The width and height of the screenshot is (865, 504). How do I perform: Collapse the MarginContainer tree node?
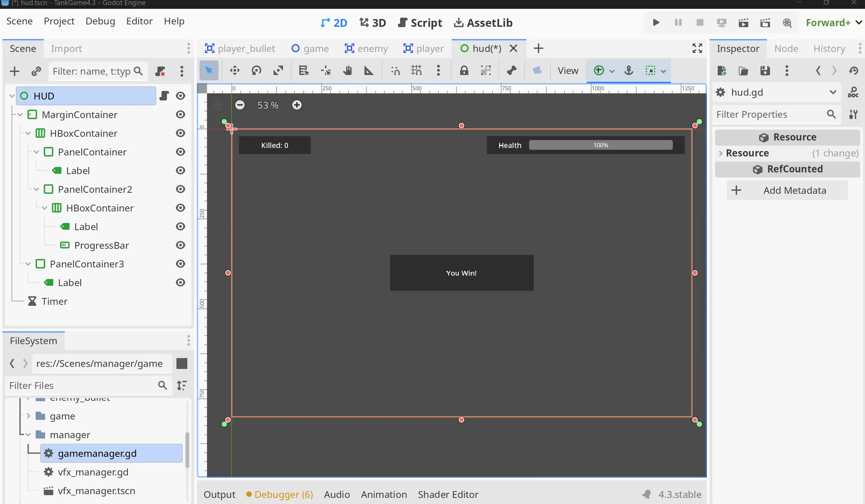tap(20, 114)
